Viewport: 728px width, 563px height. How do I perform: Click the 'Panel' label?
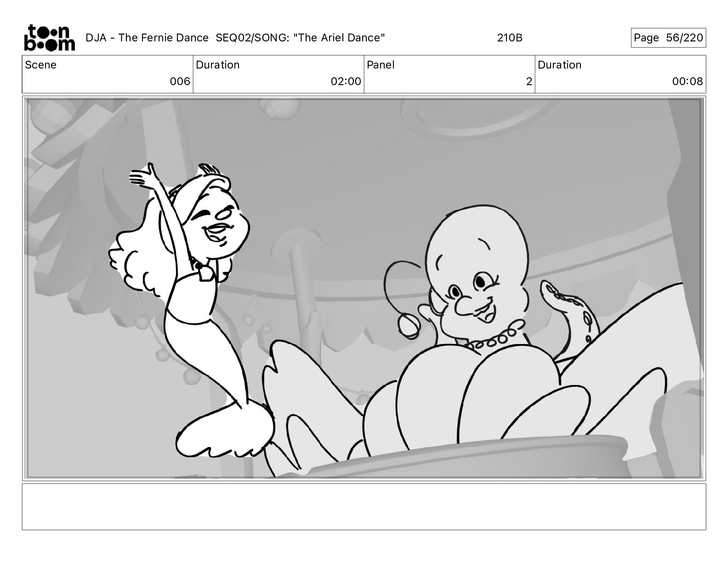pyautogui.click(x=381, y=65)
